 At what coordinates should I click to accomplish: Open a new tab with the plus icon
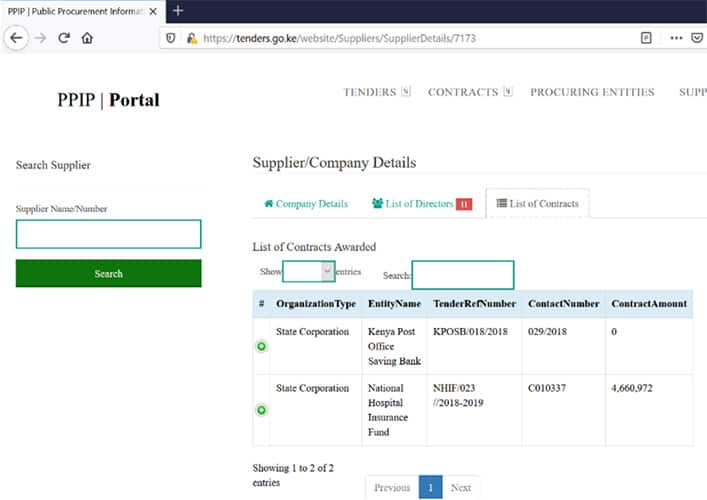click(x=178, y=10)
